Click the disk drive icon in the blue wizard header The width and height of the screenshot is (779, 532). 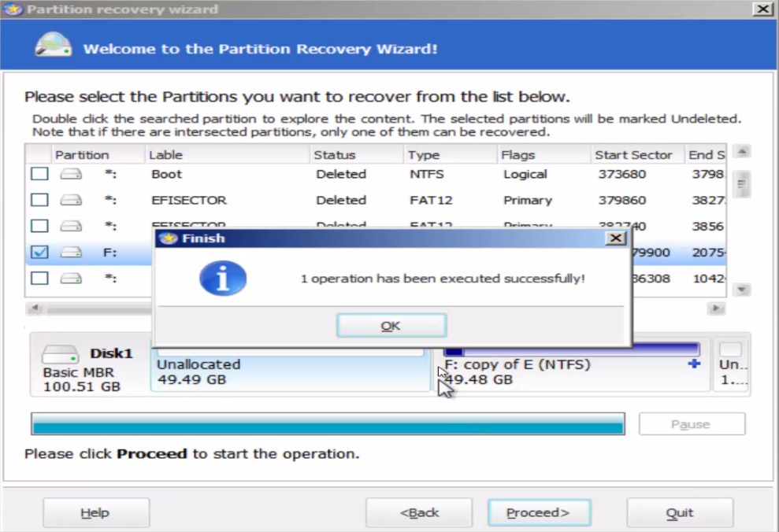point(53,45)
